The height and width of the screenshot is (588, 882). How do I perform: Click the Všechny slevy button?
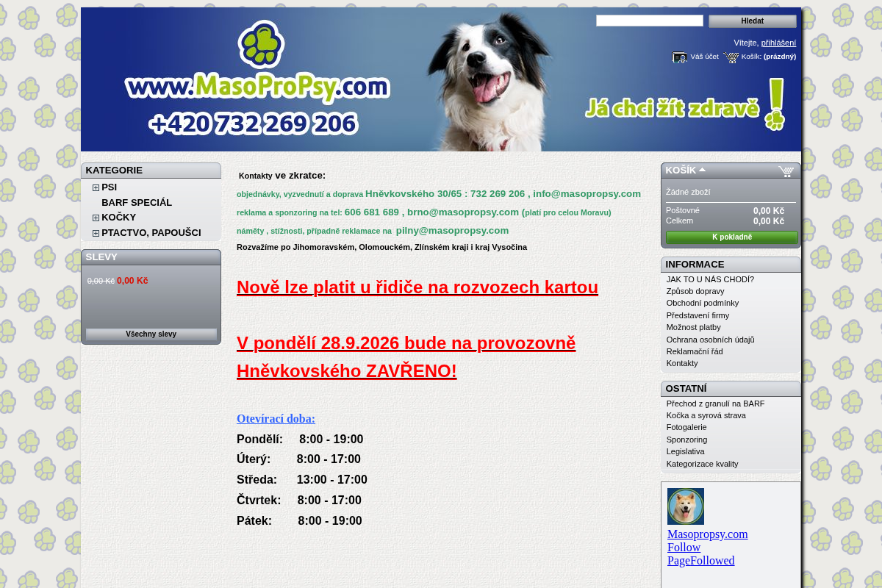(151, 334)
